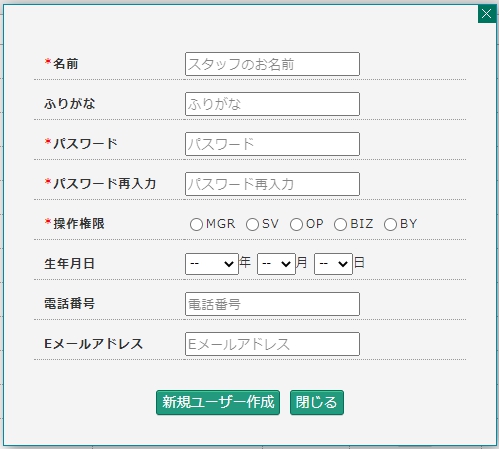
Task: Click the 操作権限 field label
Action: (79, 224)
